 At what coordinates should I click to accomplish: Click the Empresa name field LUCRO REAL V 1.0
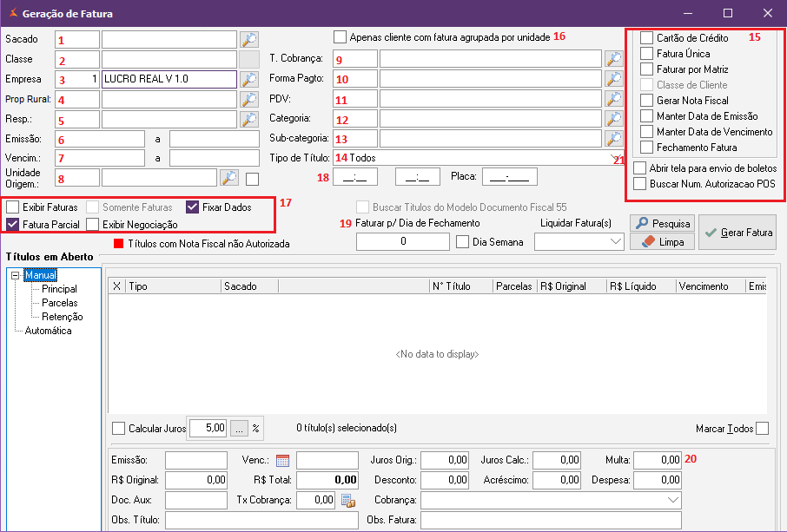(x=169, y=79)
